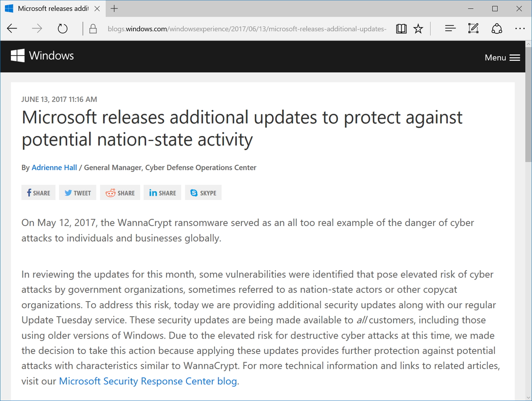Click the site security lock icon
The width and height of the screenshot is (532, 401).
[x=93, y=29]
